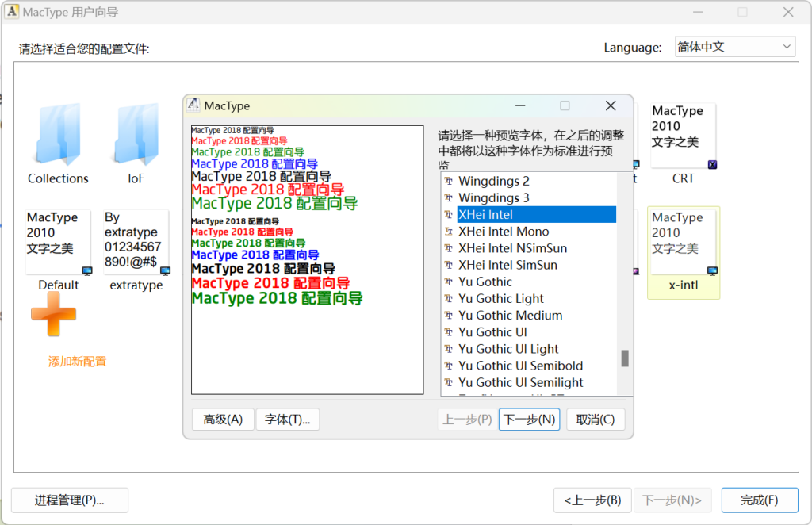Select the Default profile thumbnail
The height and width of the screenshot is (525, 812).
[x=58, y=242]
